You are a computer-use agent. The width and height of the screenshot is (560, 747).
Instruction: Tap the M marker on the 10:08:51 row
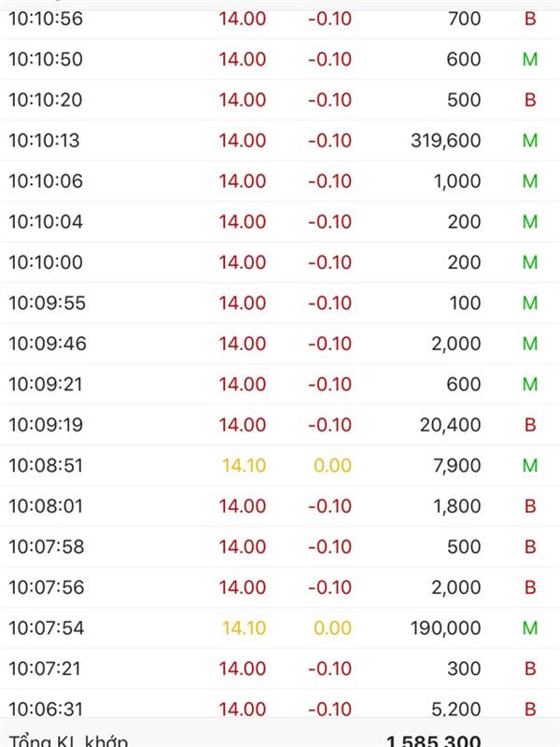530,465
